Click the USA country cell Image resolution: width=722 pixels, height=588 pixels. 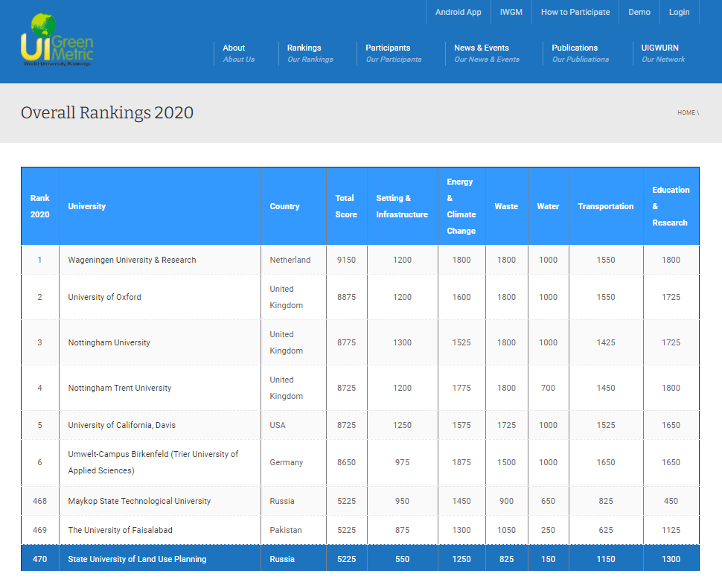[x=294, y=425]
